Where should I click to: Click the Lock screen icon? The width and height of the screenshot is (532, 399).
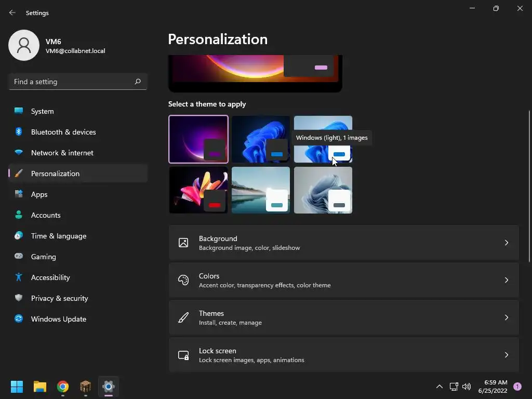pos(183,355)
